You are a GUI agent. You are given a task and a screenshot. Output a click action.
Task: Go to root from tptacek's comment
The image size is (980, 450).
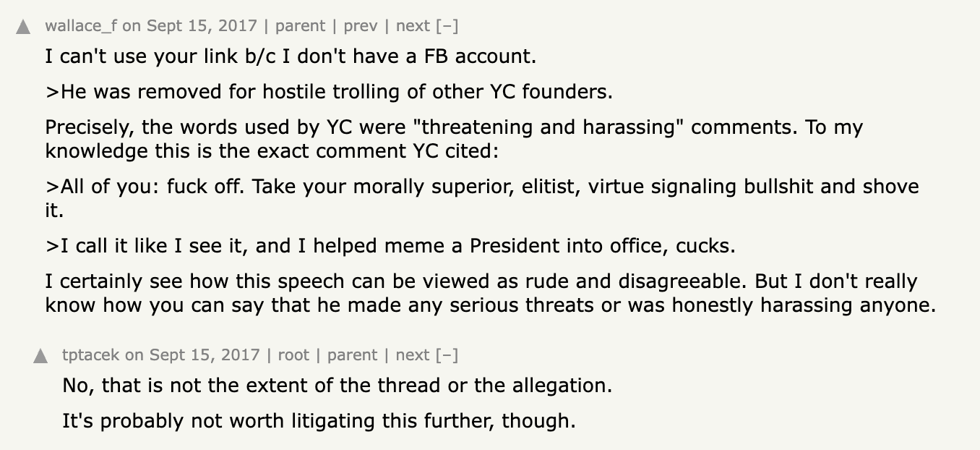click(x=293, y=355)
